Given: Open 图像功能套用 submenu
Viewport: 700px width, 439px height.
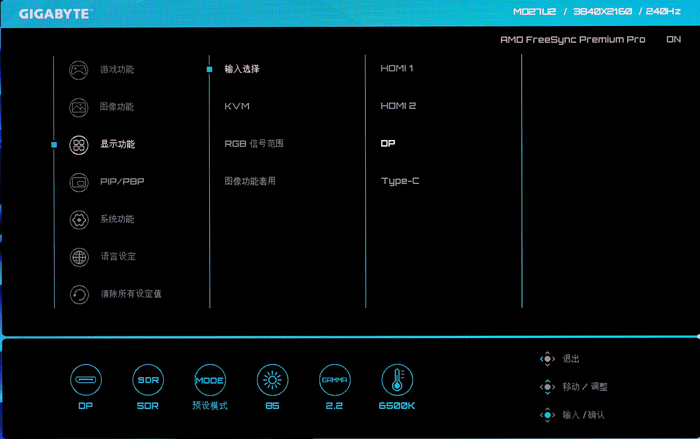Looking at the screenshot, I should (250, 181).
